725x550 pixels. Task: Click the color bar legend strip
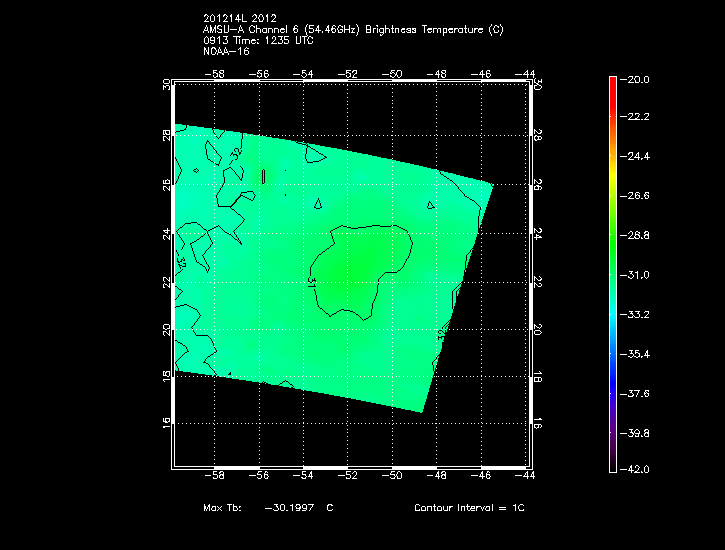tap(613, 273)
